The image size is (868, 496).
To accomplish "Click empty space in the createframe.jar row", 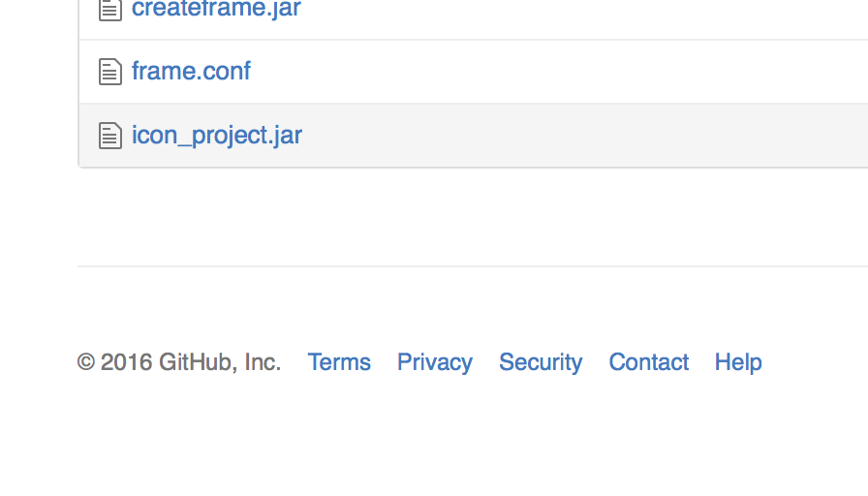I will 581,12.
